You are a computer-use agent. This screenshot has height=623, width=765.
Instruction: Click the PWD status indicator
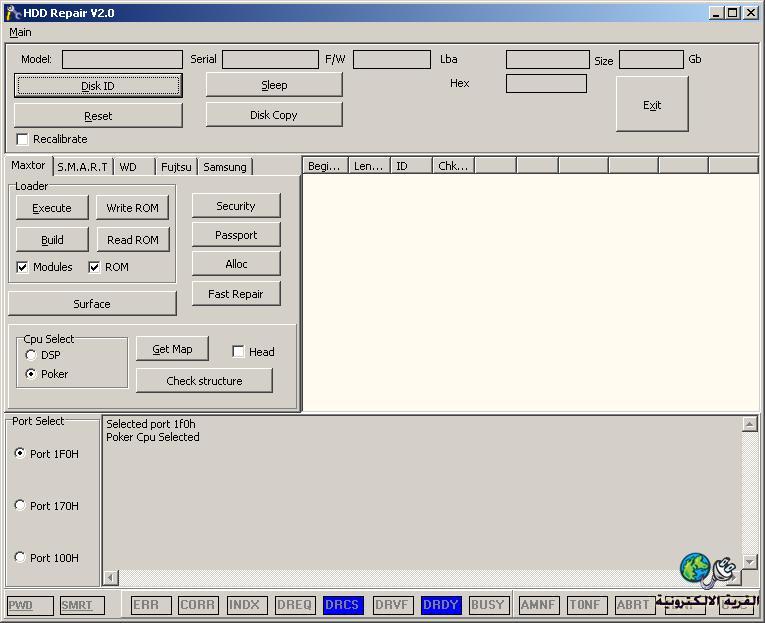(30, 605)
